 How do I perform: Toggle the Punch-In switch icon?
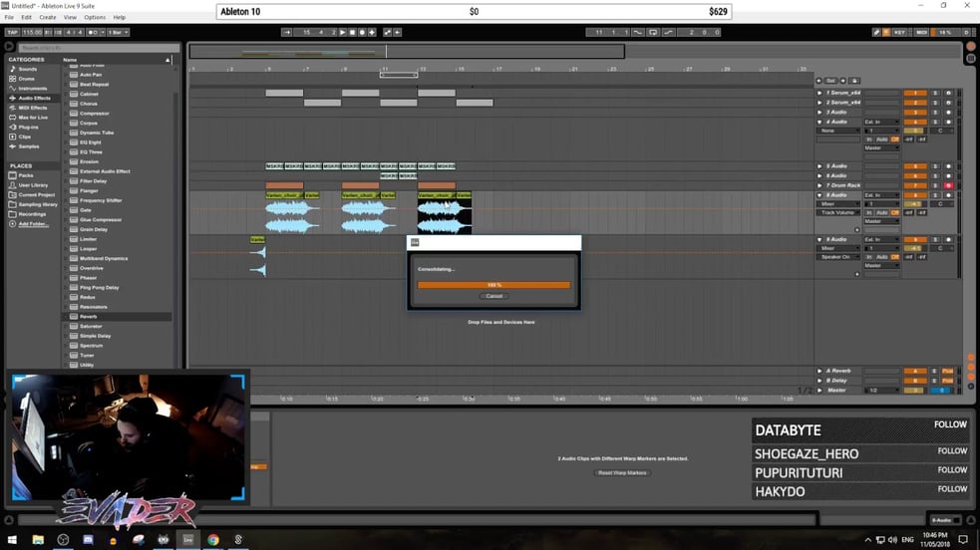pos(637,32)
